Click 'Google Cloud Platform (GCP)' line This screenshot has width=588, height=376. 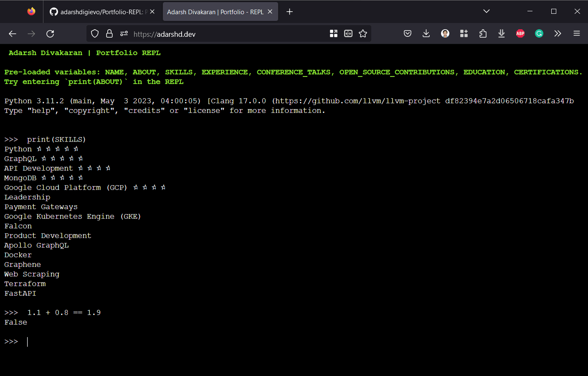pyautogui.click(x=85, y=188)
